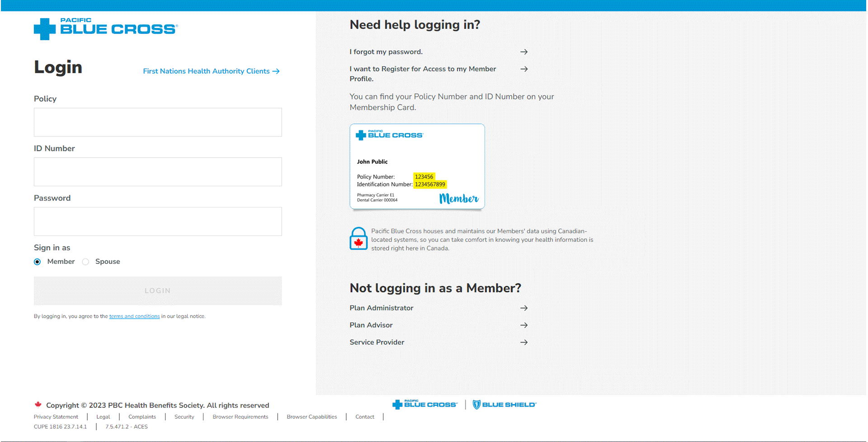Viewport: 868px width, 442px height.
Task: Click the arrow next to Register for Access
Action: [x=524, y=69]
